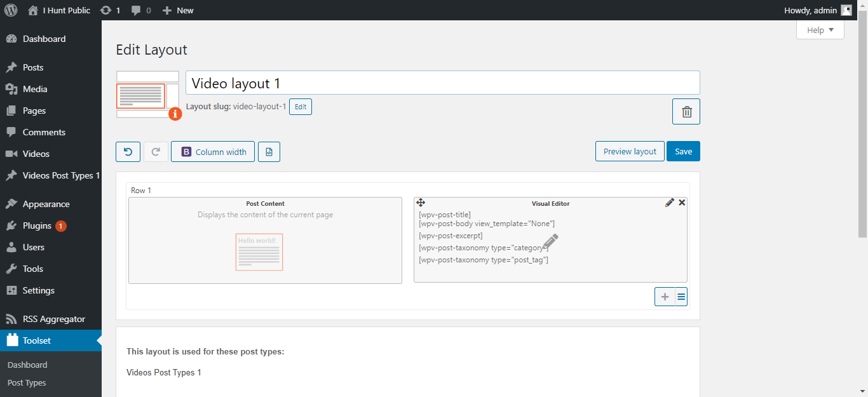Viewport: 868px width, 397px height.
Task: Open the layout CSS/JS code editor
Action: coord(269,152)
